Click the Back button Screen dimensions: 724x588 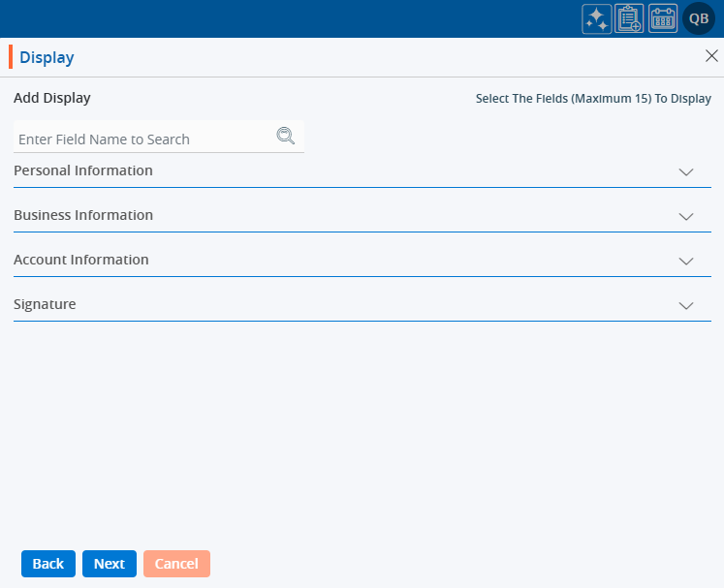[48, 564]
